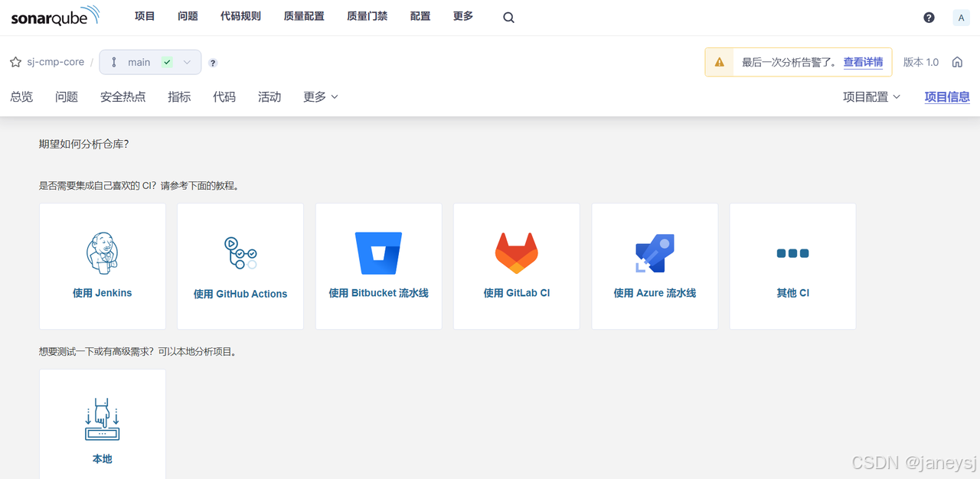The image size is (980, 479).
Task: Open the main branch dropdown
Action: tap(150, 62)
